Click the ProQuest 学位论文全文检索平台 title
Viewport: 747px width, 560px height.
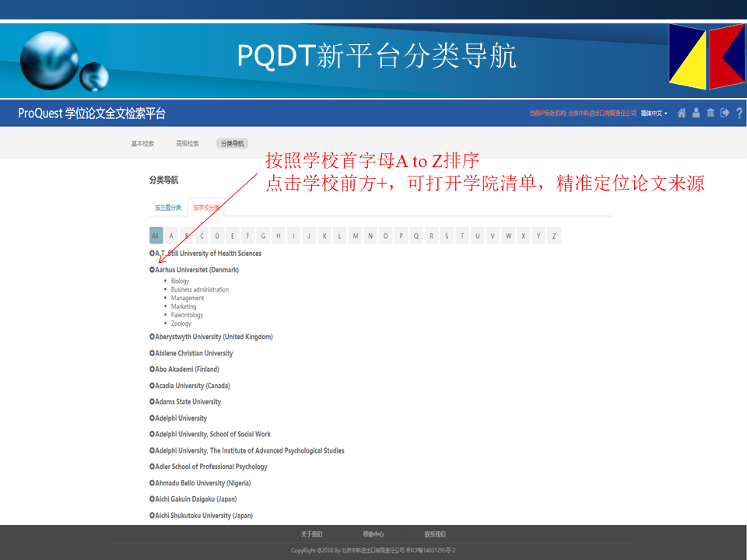(x=92, y=114)
